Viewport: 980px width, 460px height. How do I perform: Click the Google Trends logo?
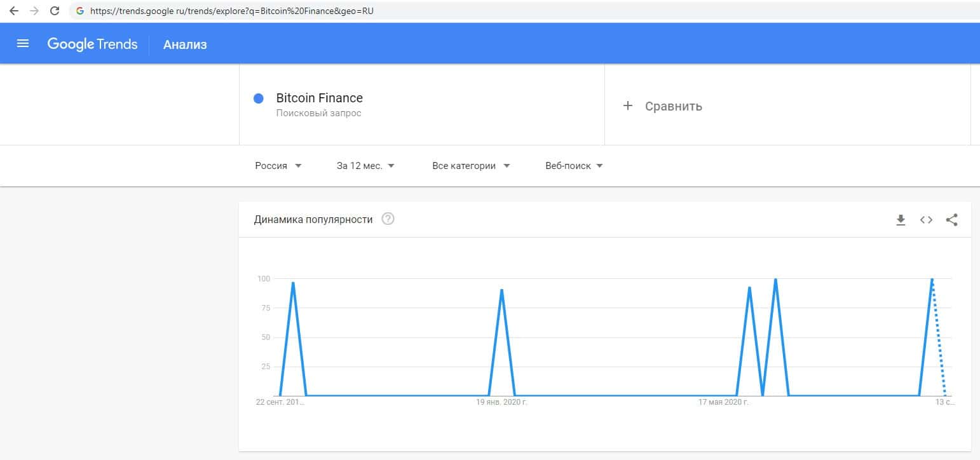click(x=92, y=44)
